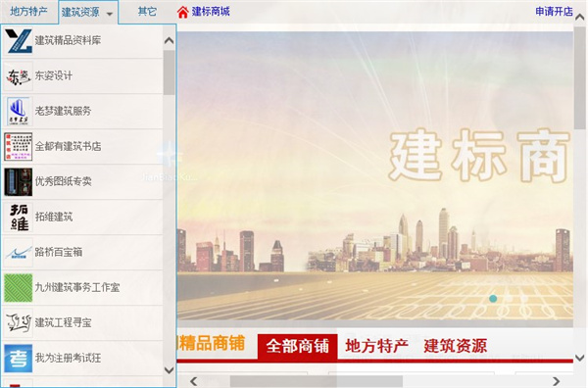Open the 路桥百宝箱 logo icon
This screenshot has width=588, height=388.
point(19,252)
